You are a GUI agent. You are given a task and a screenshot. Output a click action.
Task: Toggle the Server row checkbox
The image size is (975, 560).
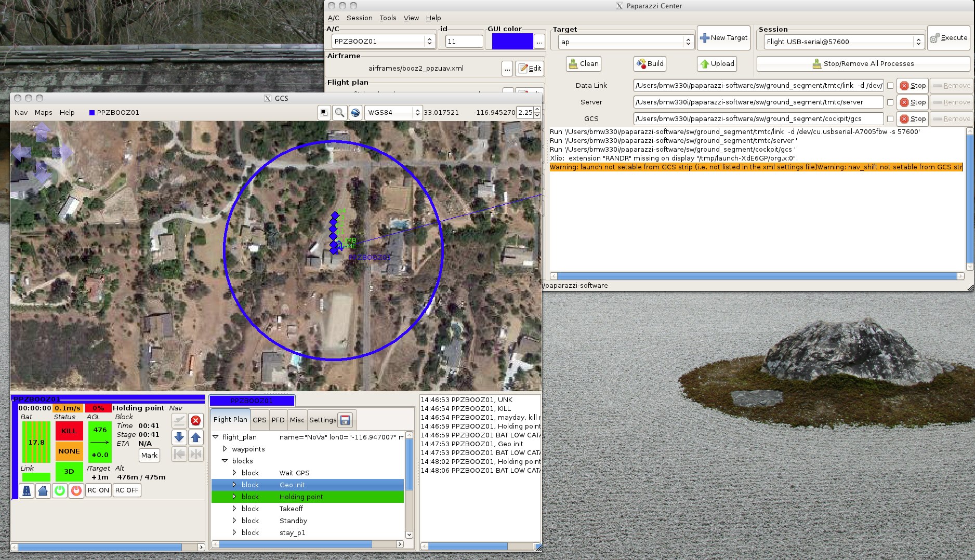[890, 102]
